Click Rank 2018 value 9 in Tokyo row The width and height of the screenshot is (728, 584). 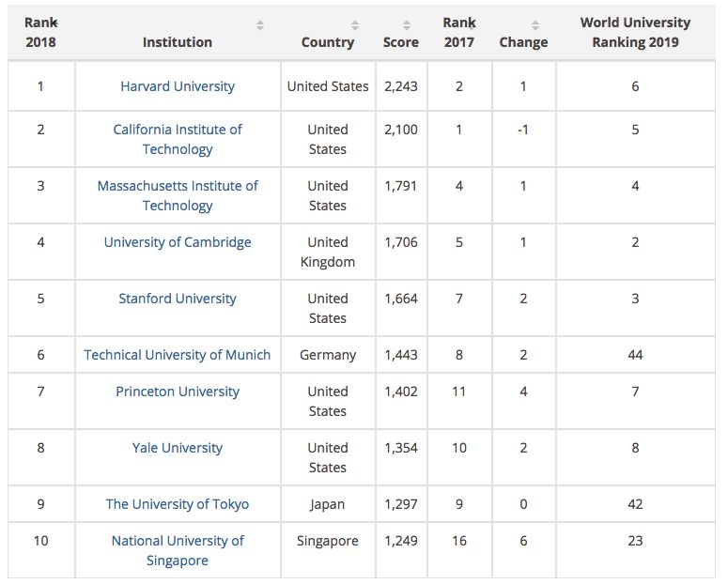click(40, 504)
